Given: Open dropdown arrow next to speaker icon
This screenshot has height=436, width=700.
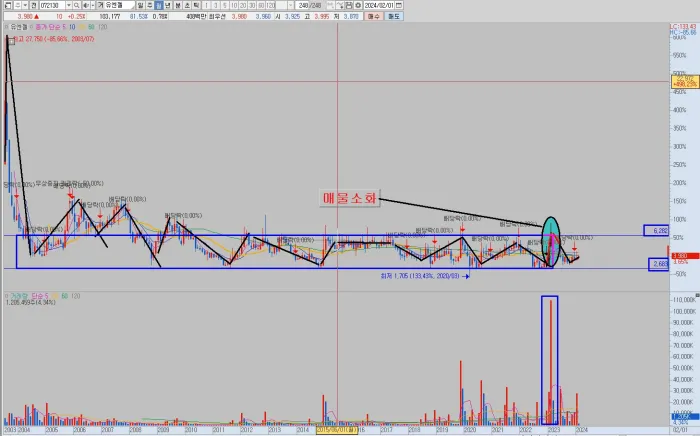Looking at the screenshot, I should 93,5.
